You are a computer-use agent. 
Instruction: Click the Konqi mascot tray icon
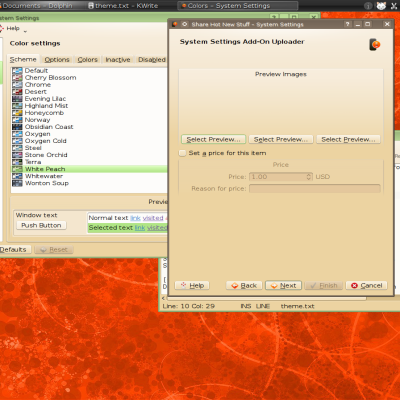[x=381, y=6]
